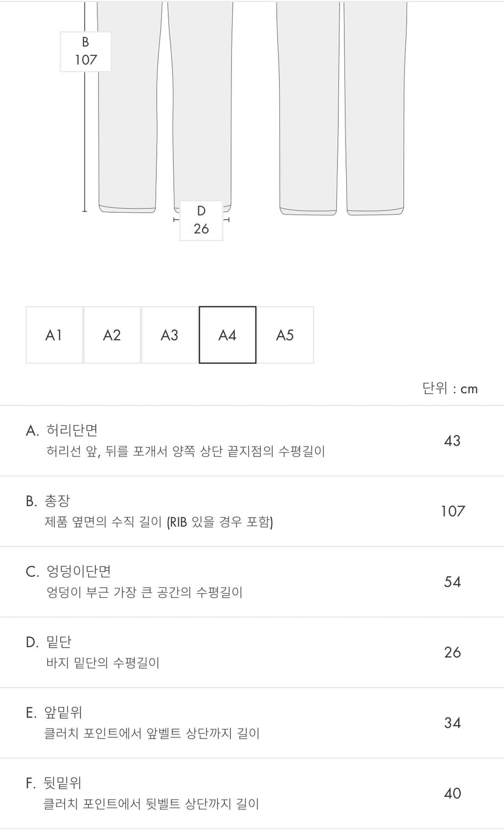This screenshot has width=504, height=831.
Task: Click the highlighted A4 size option
Action: click(227, 335)
